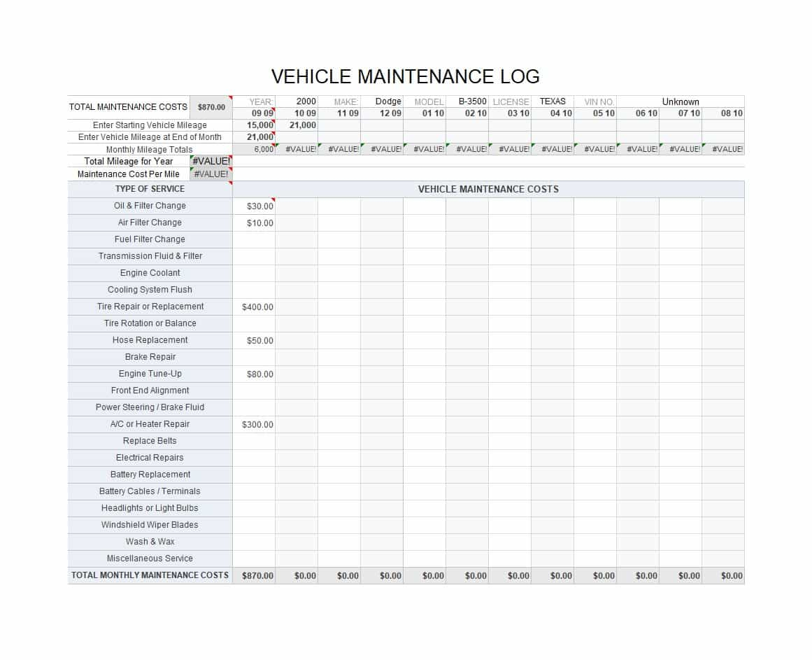Click the comment indicator on the 09 09 header
The height and width of the screenshot is (660, 812).
(x=274, y=108)
